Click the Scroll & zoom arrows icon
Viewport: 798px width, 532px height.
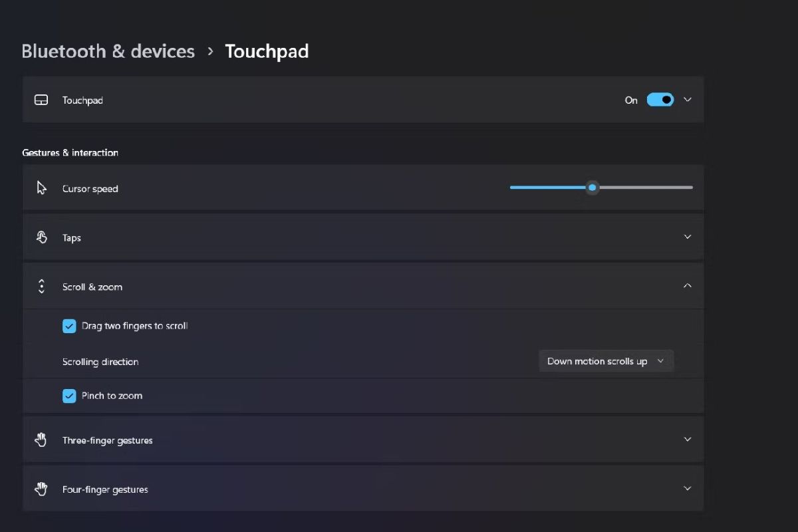click(41, 287)
